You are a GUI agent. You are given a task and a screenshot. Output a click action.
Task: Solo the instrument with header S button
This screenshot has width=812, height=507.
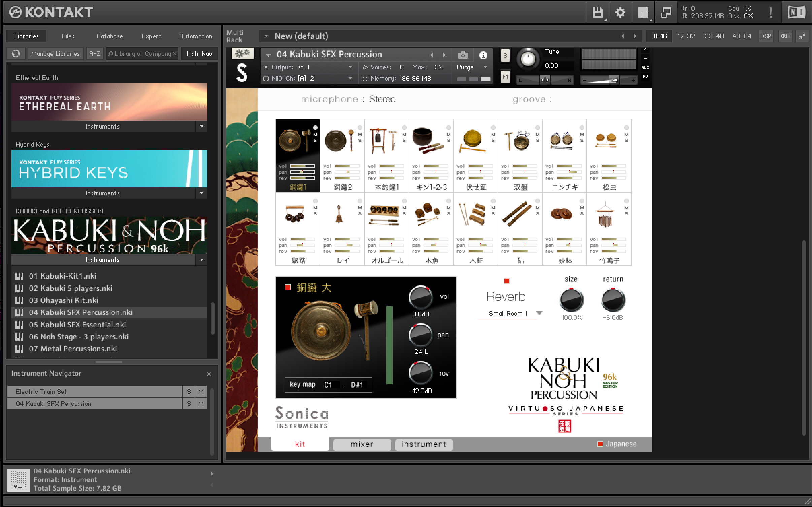[x=505, y=56]
